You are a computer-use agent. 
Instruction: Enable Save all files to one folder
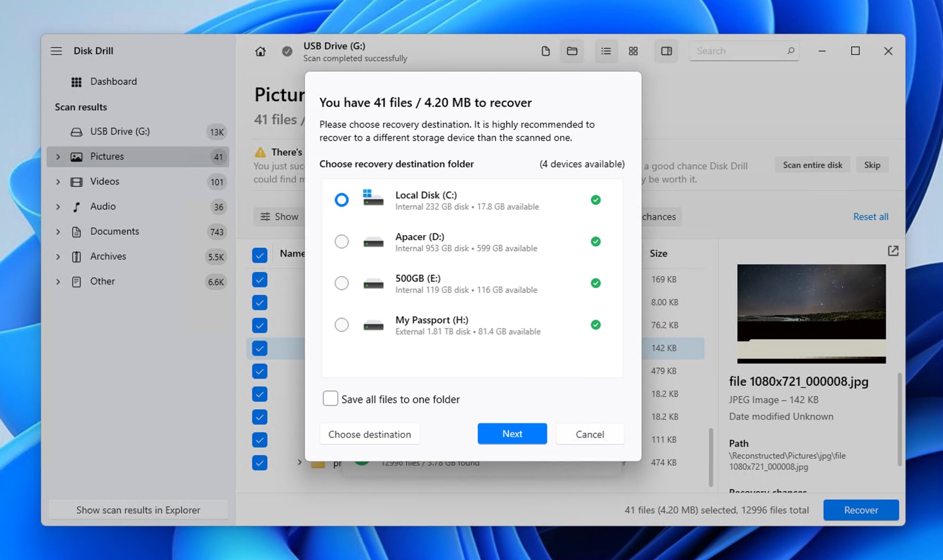coord(330,398)
